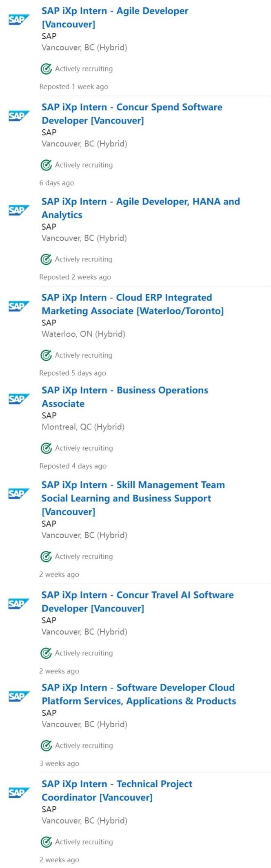Click Waterloo, ON (Hybrid) location text
The width and height of the screenshot is (271, 868).
click(x=83, y=334)
